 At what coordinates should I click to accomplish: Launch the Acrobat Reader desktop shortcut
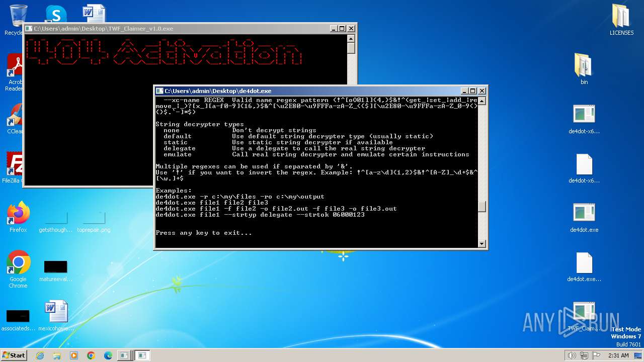(15, 72)
